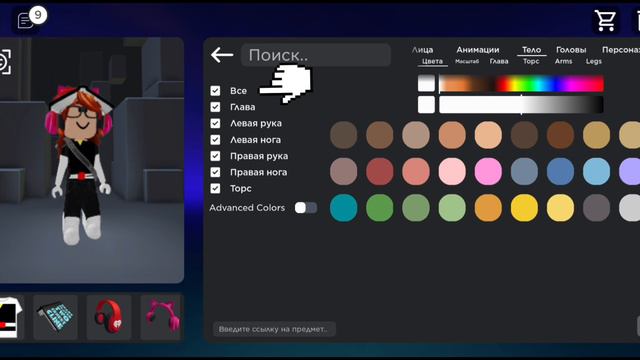Pick the lavender purple swatch
This screenshot has height=360, width=640.
630,171
